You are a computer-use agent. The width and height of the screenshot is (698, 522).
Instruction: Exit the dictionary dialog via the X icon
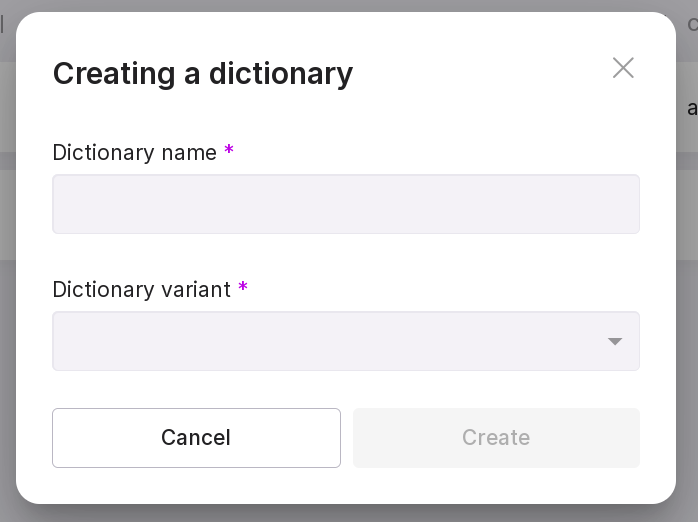tap(623, 68)
